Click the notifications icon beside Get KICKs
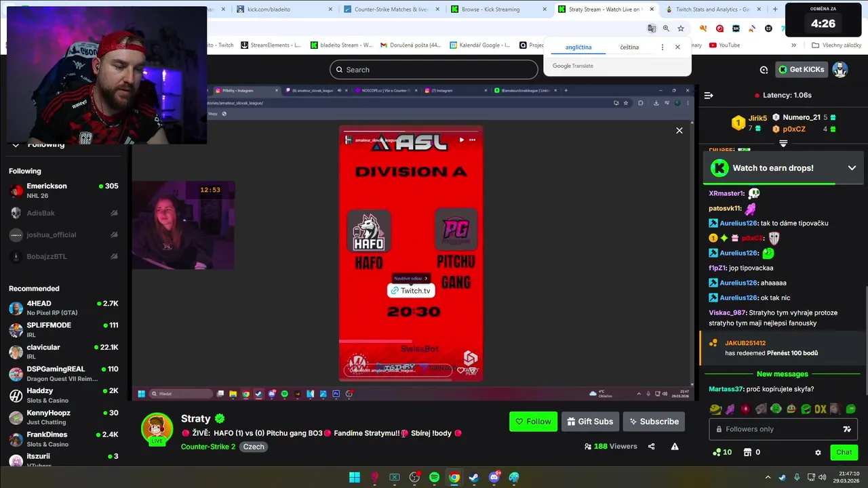 (x=764, y=70)
